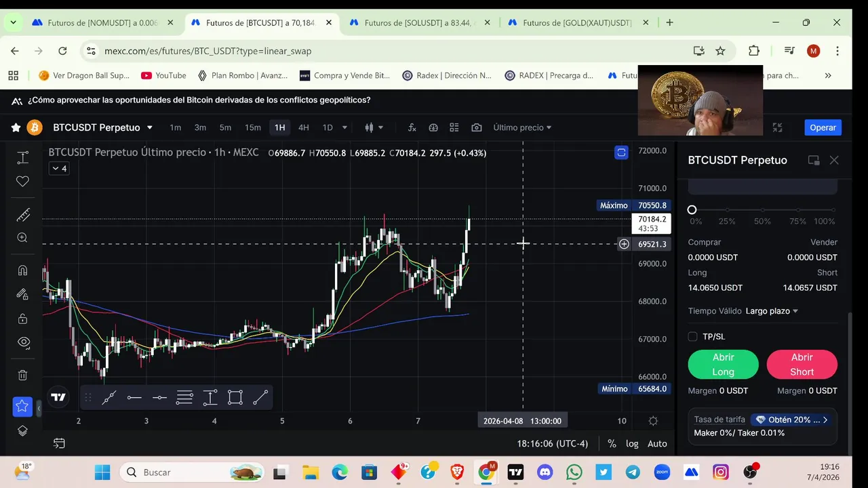Open the Obtén 20% fee promotion link
The image size is (868, 488).
coord(791,420)
